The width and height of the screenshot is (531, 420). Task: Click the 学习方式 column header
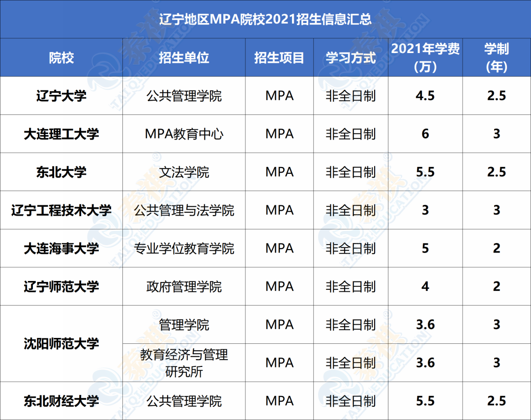[x=351, y=58]
